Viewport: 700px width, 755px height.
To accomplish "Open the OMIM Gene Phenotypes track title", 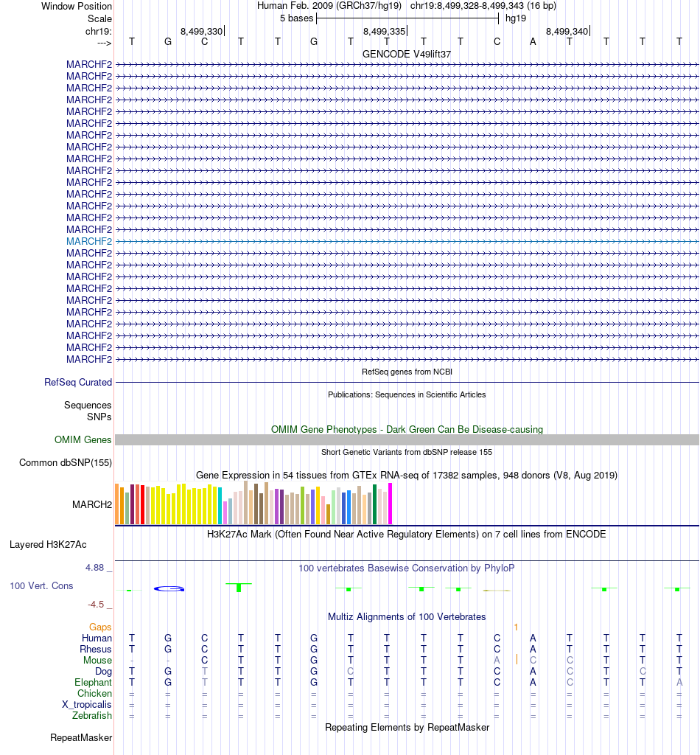I will (407, 430).
